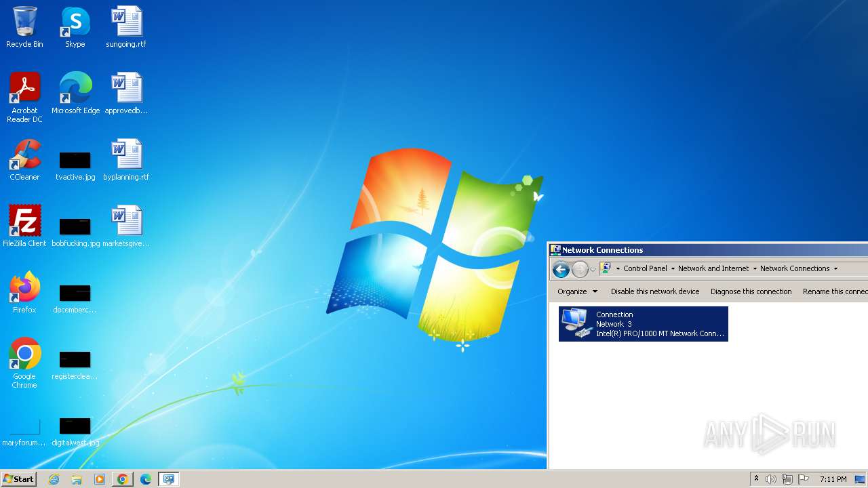Screen dimensions: 868x488
Task: Select the approvedb... document on desktop
Action: [x=126, y=94]
